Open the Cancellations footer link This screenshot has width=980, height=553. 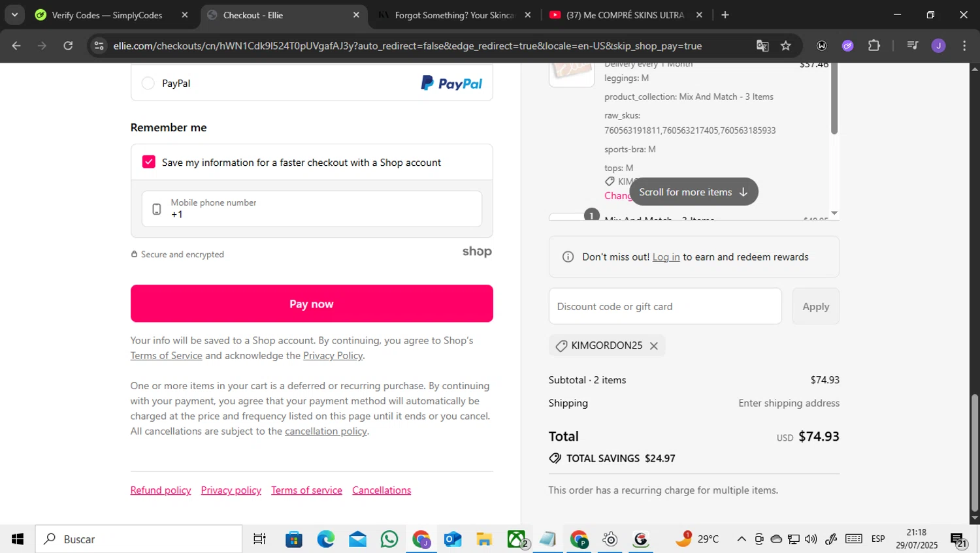382,490
